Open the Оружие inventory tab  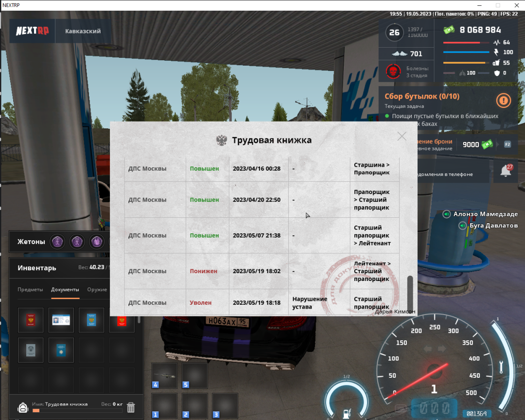[x=97, y=289]
